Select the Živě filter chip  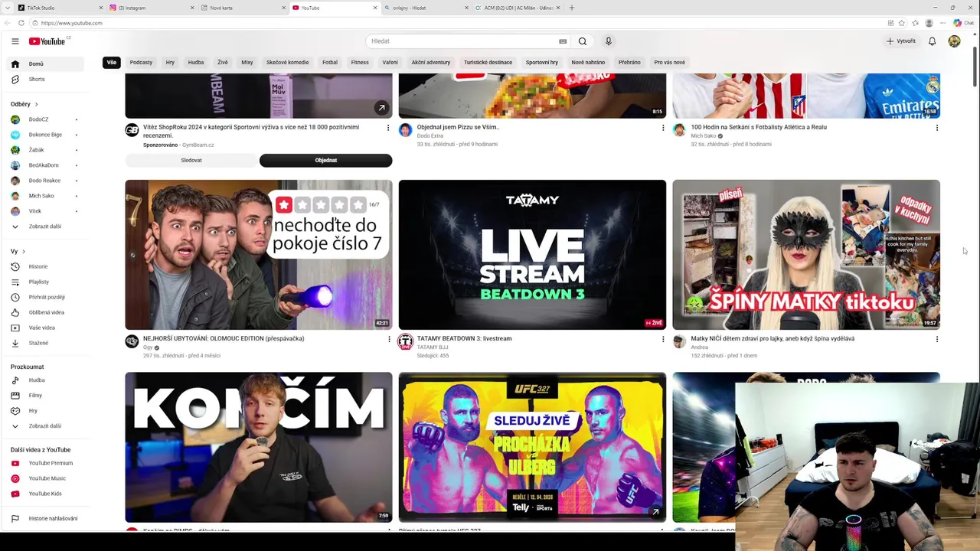[222, 63]
